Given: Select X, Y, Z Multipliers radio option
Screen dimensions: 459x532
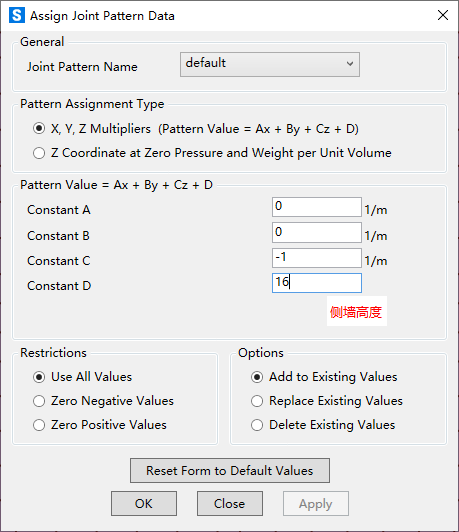Looking at the screenshot, I should coord(39,129).
